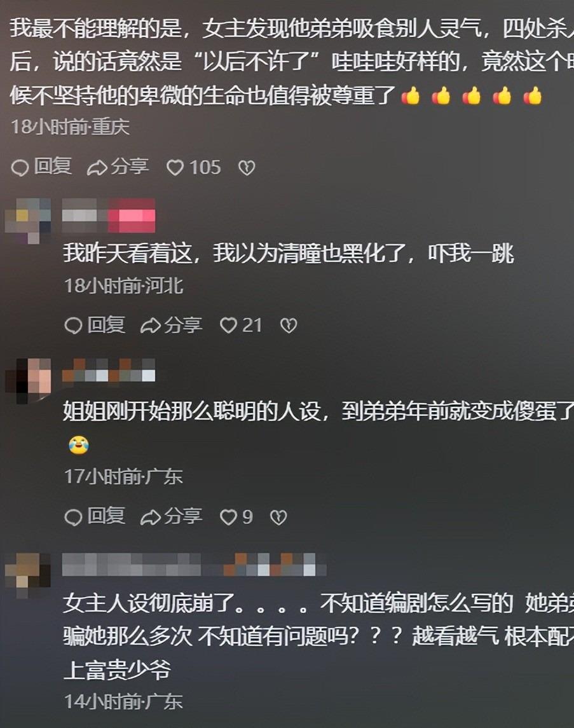Like the comment with 105 likes

coord(193,168)
